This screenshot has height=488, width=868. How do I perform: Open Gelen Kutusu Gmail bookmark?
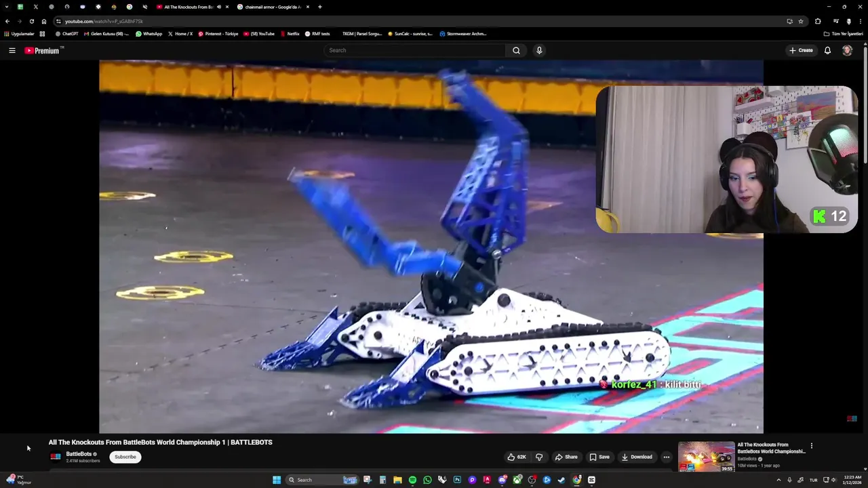tap(106, 34)
